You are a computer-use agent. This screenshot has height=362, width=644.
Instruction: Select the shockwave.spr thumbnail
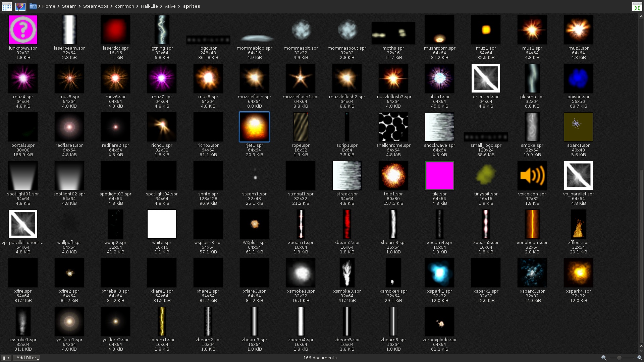tap(439, 127)
